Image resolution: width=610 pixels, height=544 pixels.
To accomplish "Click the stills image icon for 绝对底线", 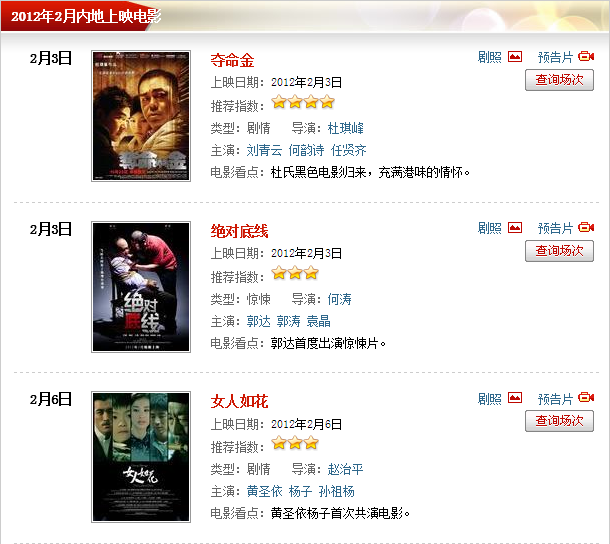I will [x=515, y=228].
